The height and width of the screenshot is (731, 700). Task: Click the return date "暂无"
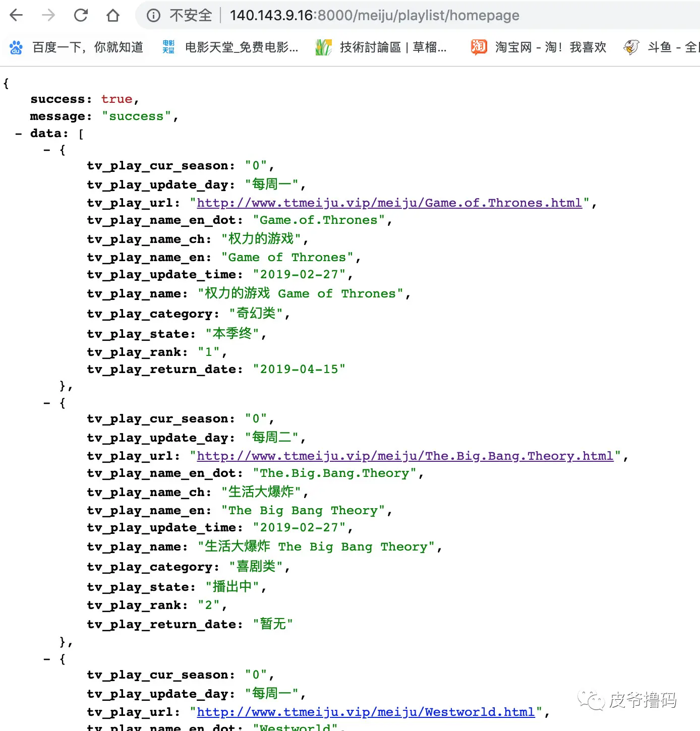[x=273, y=624]
